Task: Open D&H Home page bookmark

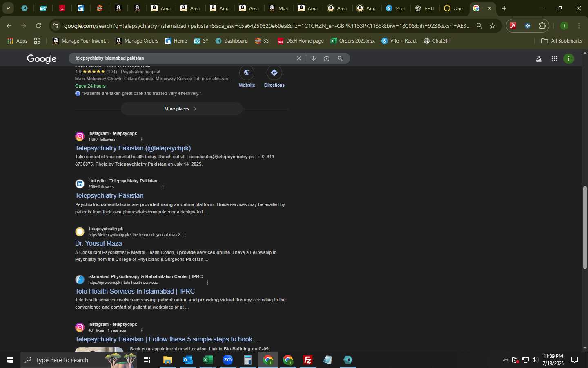Action: click(x=301, y=41)
